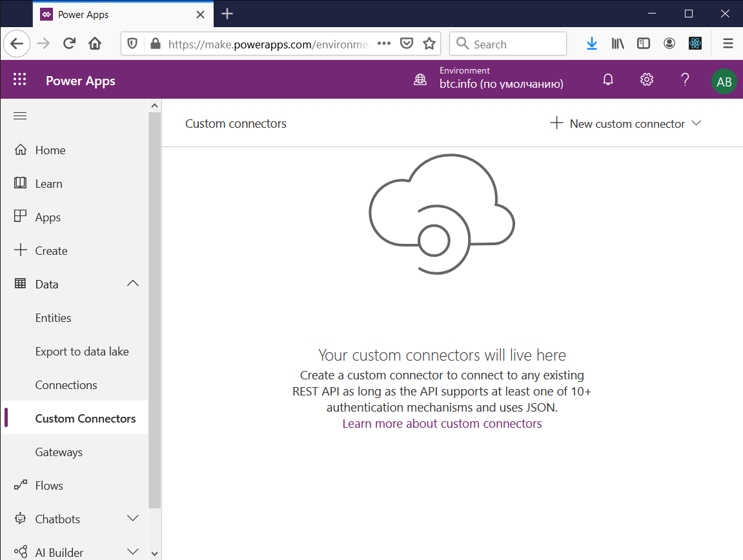Click the sidebar vertical scrollbar thumb
743x560 pixels.
point(154,310)
